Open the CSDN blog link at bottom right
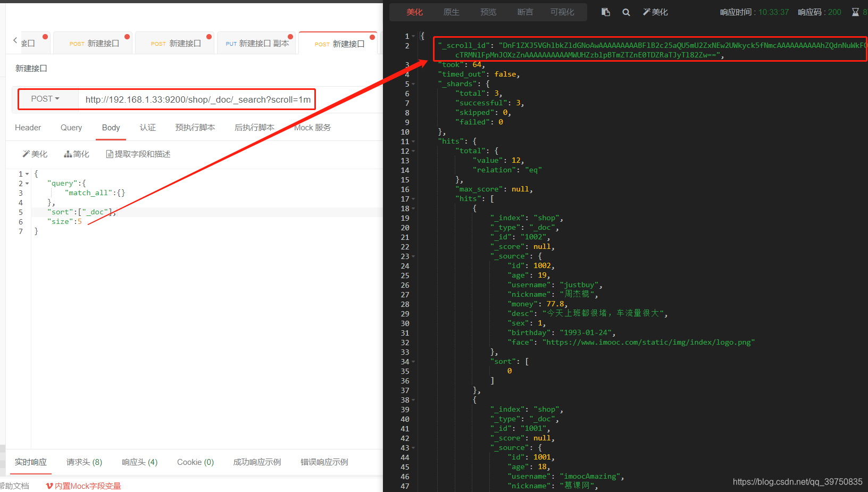868x492 pixels. tap(797, 481)
